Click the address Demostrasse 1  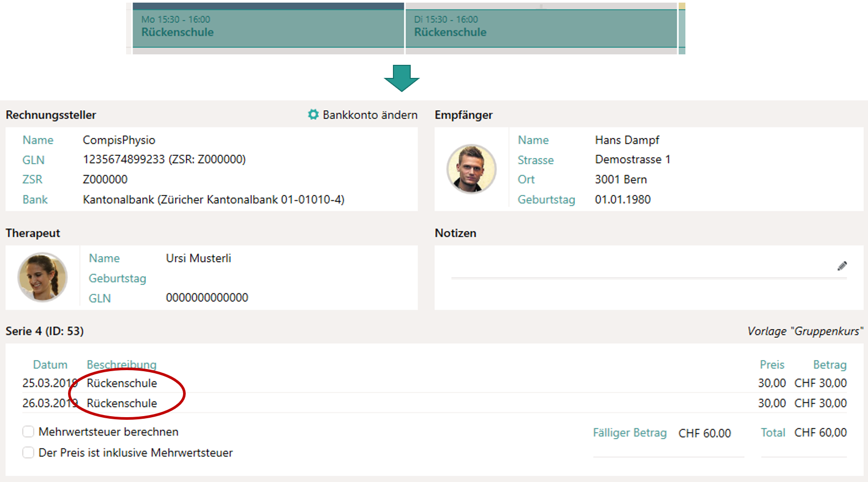633,159
